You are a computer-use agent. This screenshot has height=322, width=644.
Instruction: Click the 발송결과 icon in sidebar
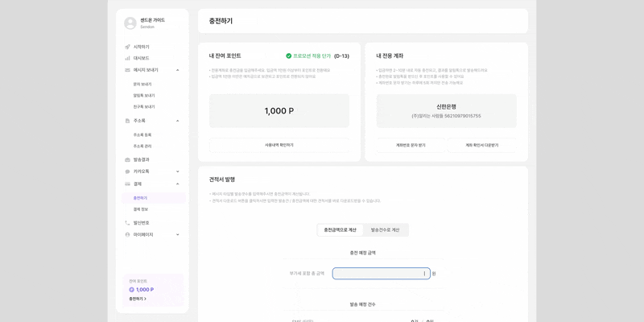(127, 159)
